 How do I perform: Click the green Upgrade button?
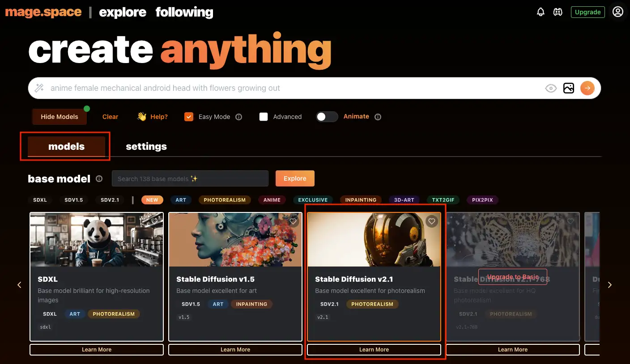[x=587, y=12]
